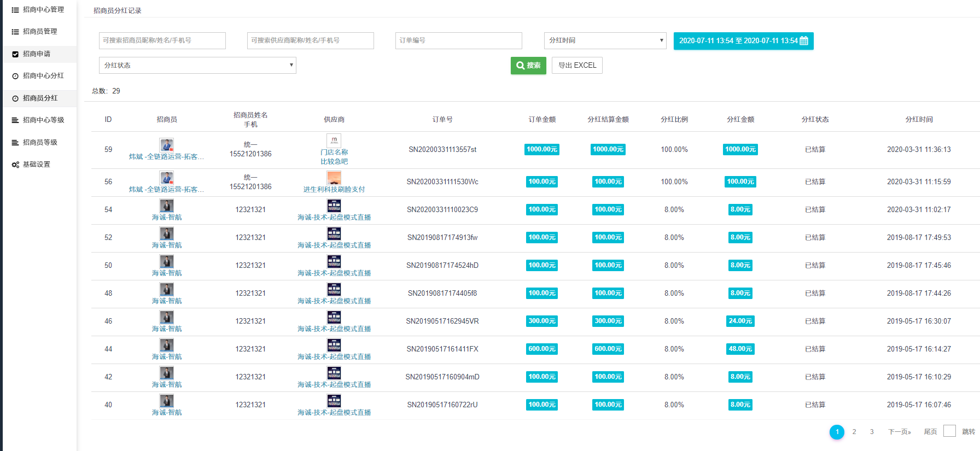The width and height of the screenshot is (980, 451).
Task: Open 炜斌-全链路运营 link in row 59
Action: [x=166, y=157]
